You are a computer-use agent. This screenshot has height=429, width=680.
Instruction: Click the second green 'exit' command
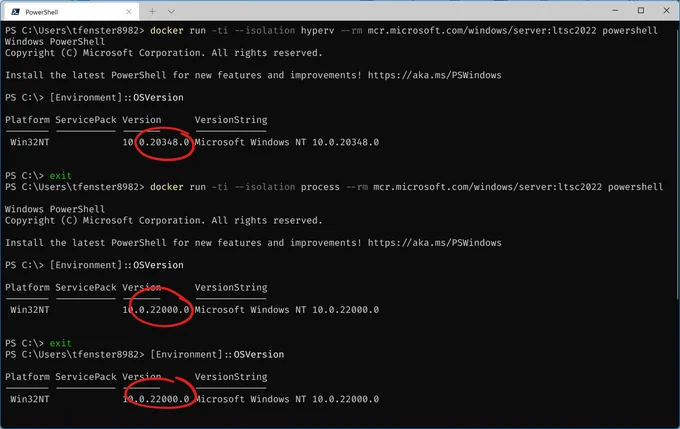[60, 343]
